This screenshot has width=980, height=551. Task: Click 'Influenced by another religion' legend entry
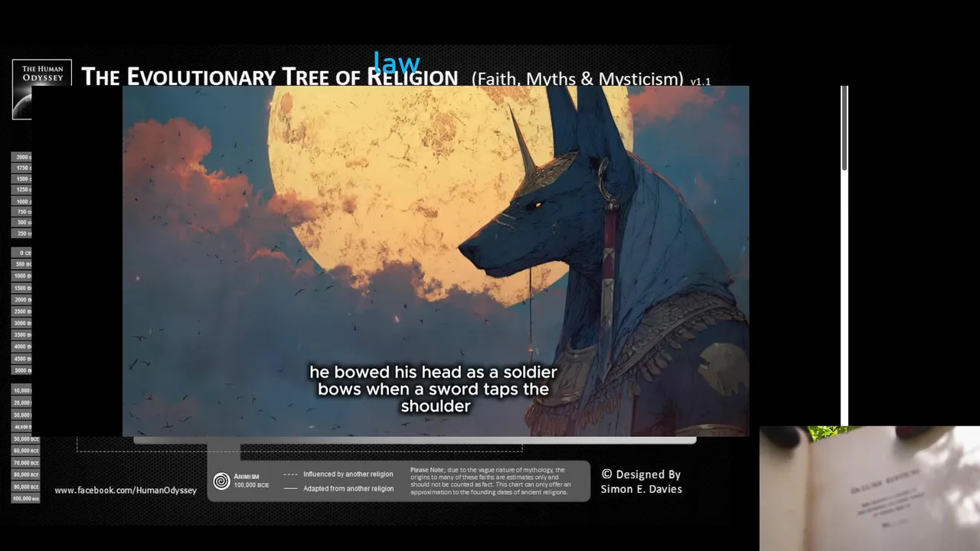coord(338,474)
